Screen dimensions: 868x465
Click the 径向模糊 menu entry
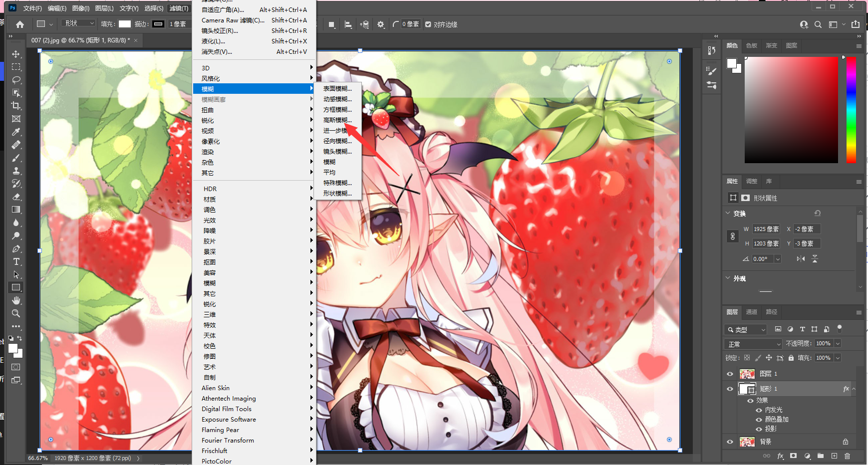(x=337, y=141)
